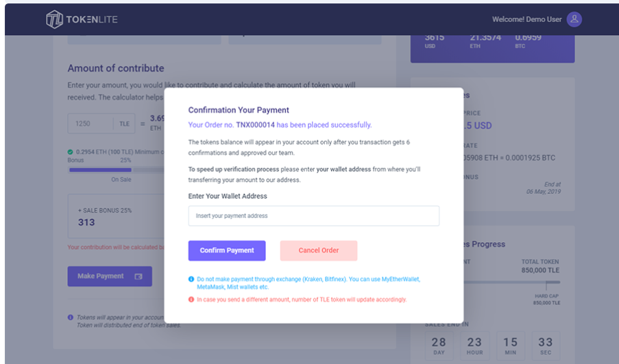Click the info icon beside 'Tokens will appear'
The width and height of the screenshot is (619, 364).
point(71,317)
